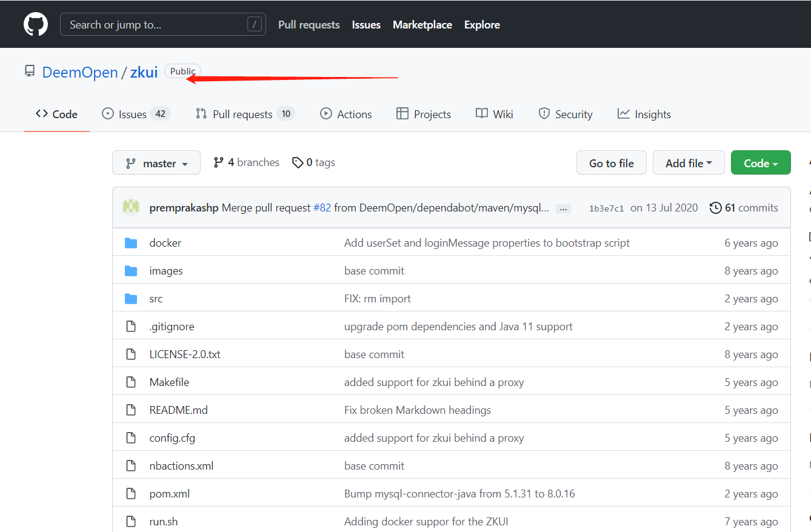Screen dimensions: 811x532
Task: Open the zkui repository link
Action: [x=144, y=72]
